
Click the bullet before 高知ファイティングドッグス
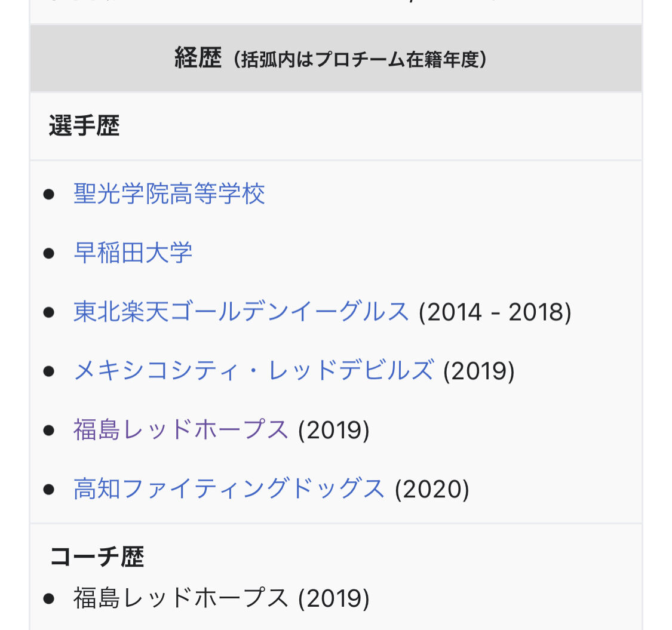(x=49, y=490)
